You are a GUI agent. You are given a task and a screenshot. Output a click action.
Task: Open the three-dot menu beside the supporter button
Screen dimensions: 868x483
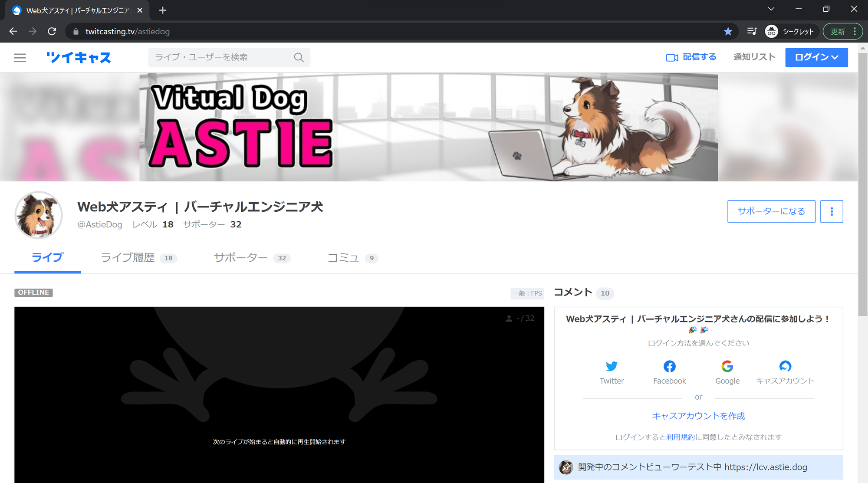click(832, 211)
